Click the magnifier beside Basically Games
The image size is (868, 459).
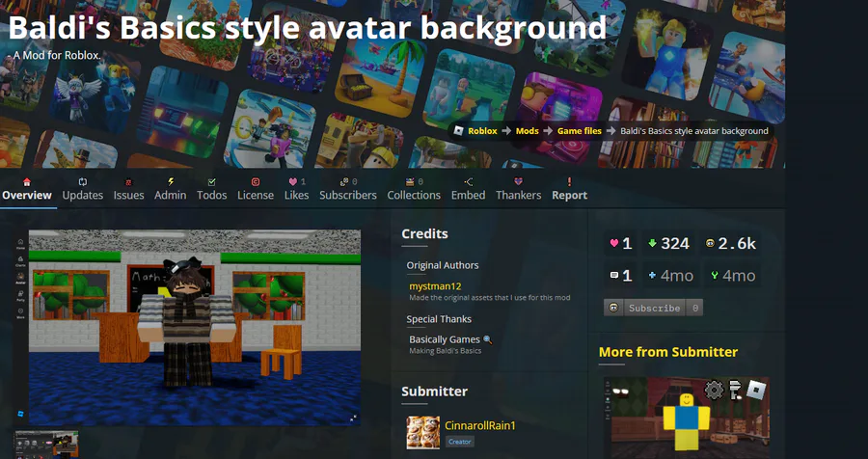click(x=487, y=339)
